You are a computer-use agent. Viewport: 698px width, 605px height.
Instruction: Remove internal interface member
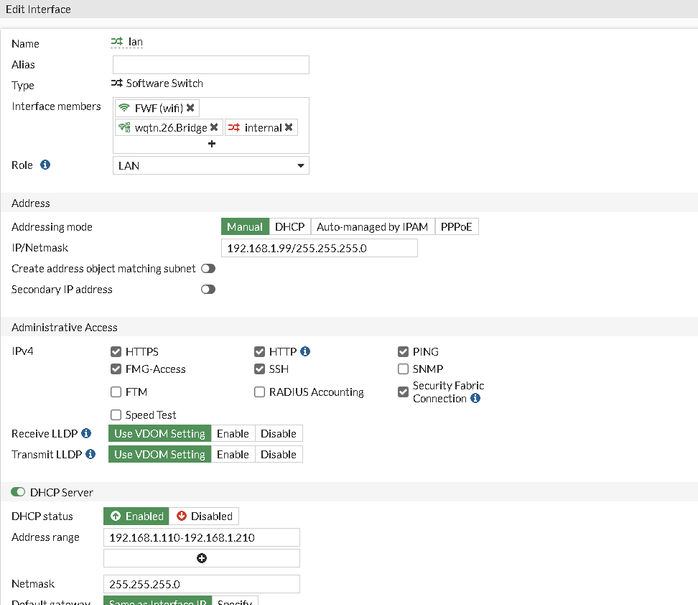coord(288,127)
